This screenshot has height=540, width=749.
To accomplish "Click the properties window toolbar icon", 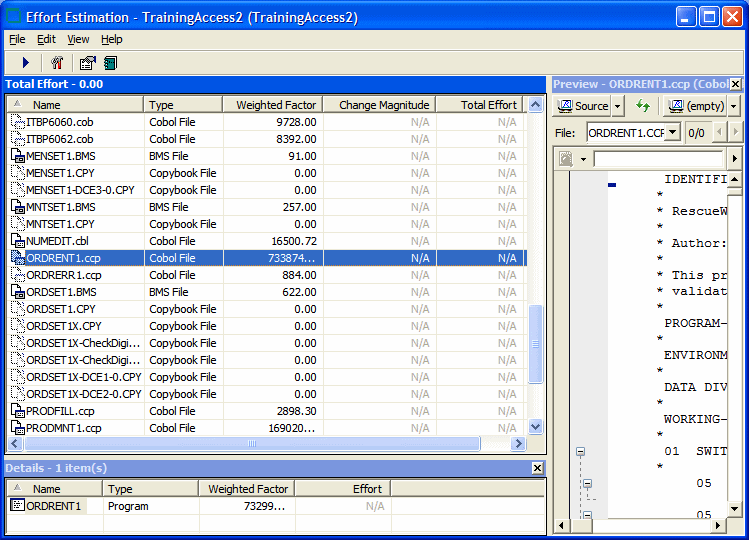I will pyautogui.click(x=87, y=63).
